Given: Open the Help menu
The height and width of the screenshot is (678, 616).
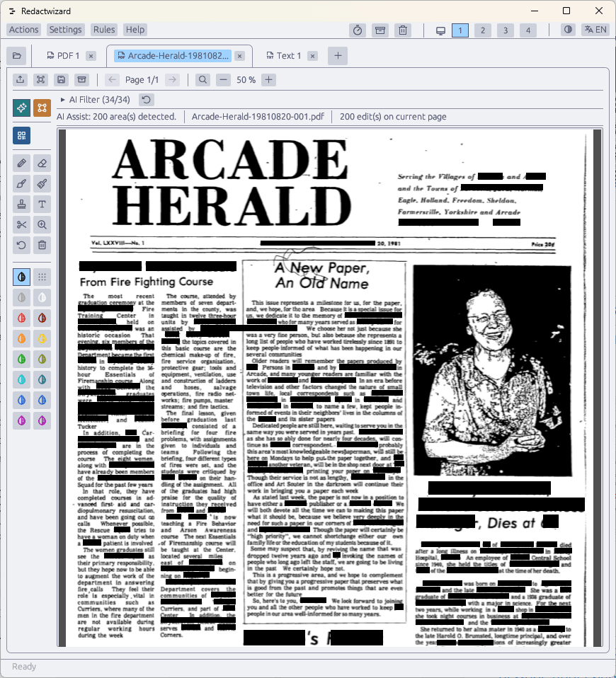Looking at the screenshot, I should (x=135, y=30).
